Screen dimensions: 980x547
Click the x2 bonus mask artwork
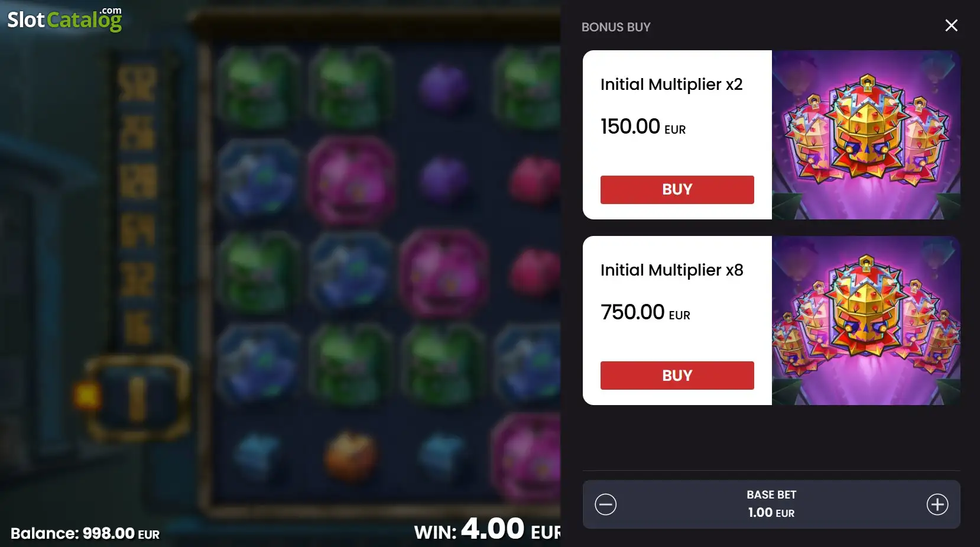click(866, 135)
